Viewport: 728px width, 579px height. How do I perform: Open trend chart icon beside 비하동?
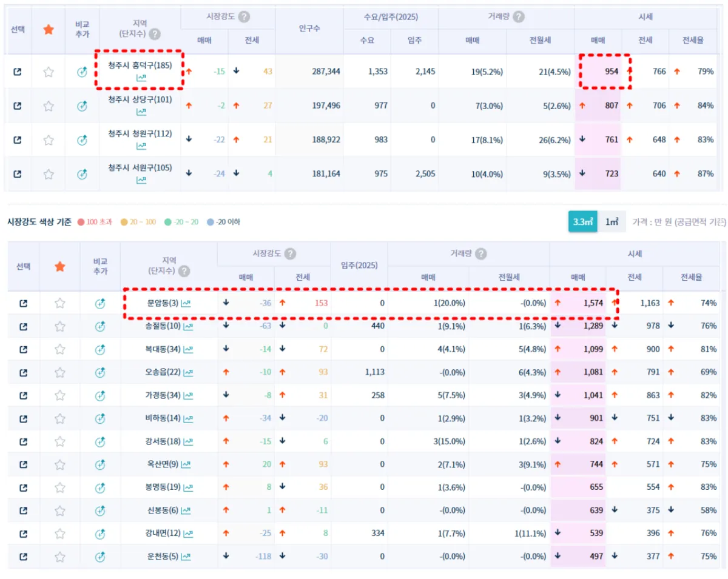coord(189,418)
